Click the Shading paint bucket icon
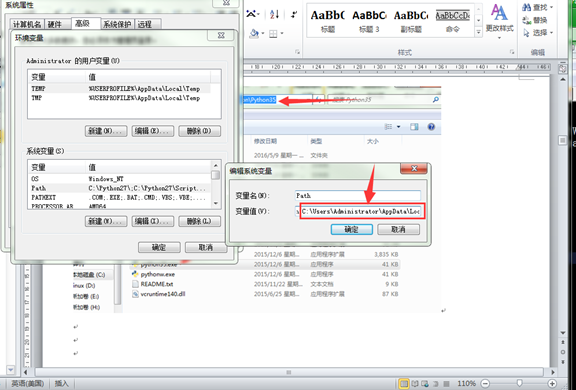Viewport: 576px width, 390px height. click(254, 34)
